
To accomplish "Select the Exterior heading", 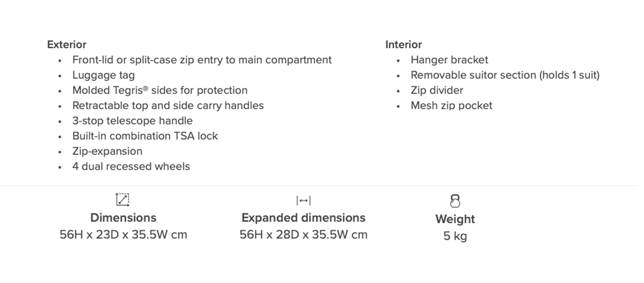I will click(67, 45).
